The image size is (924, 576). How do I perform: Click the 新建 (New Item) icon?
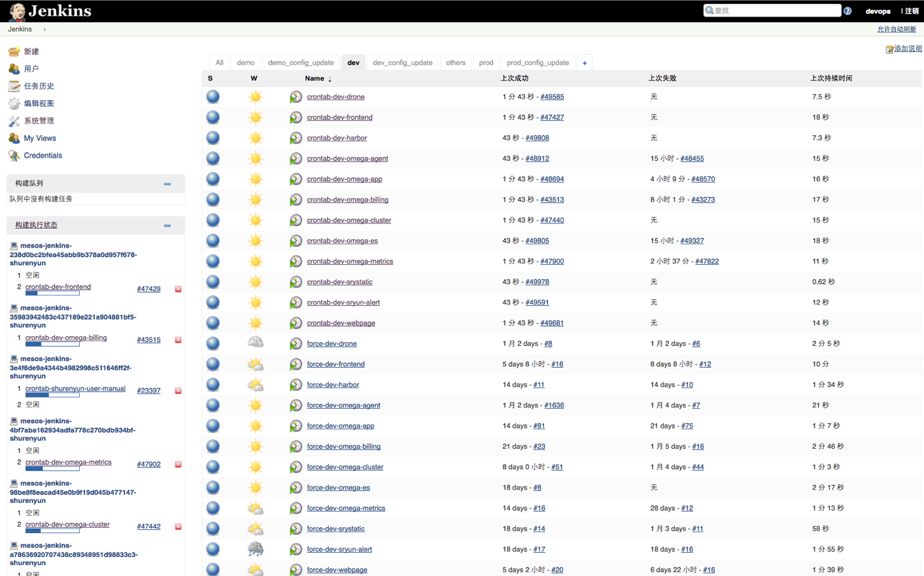pyautogui.click(x=14, y=51)
